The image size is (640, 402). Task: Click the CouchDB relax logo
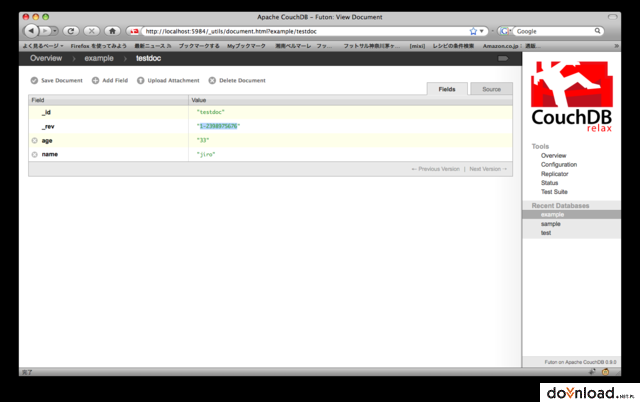(571, 97)
